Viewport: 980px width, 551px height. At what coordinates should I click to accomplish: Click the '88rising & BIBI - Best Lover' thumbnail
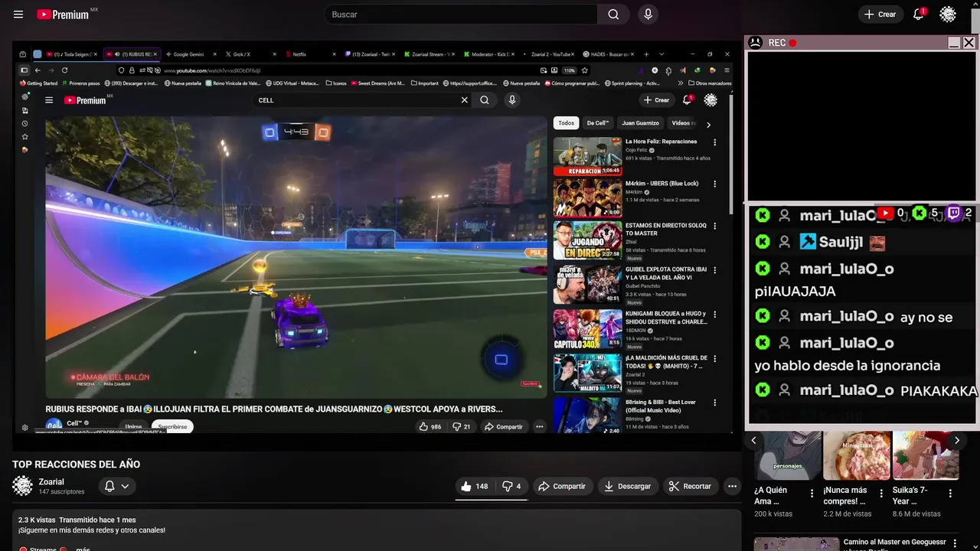(x=587, y=416)
